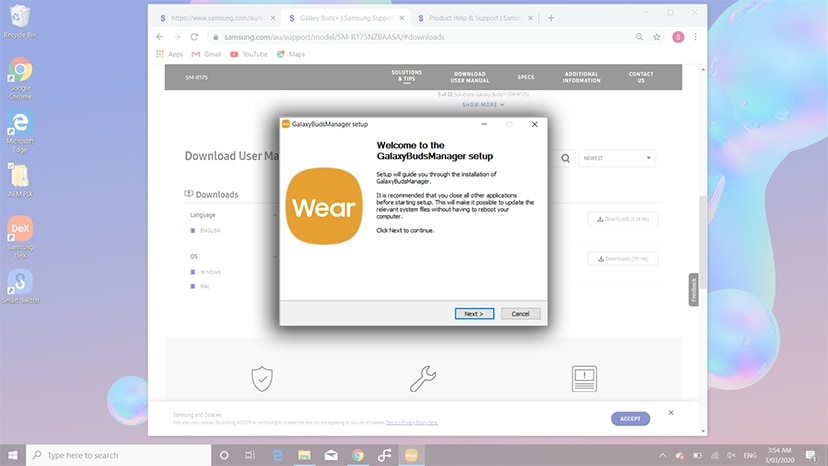
Task: Go to the SPECS section
Action: tap(526, 77)
